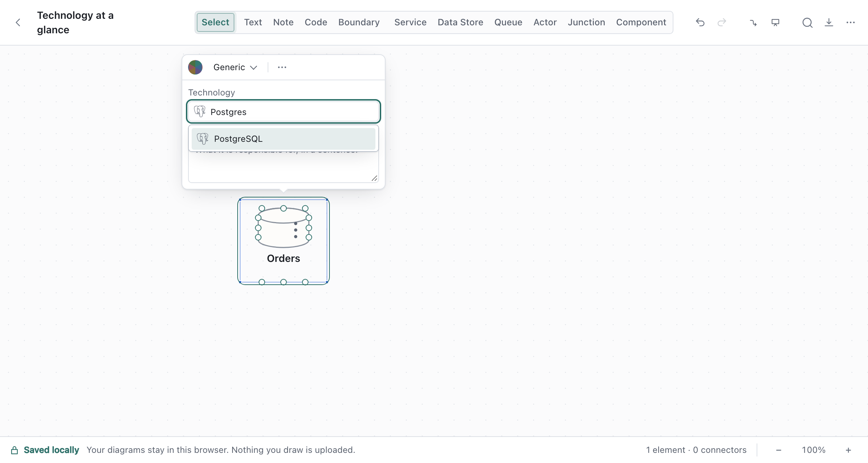This screenshot has width=868, height=463.
Task: Choose the Queue tool
Action: tap(508, 22)
